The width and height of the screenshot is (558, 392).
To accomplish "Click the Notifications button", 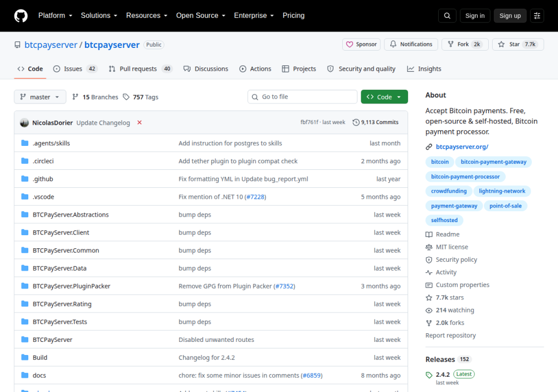I will pos(411,44).
